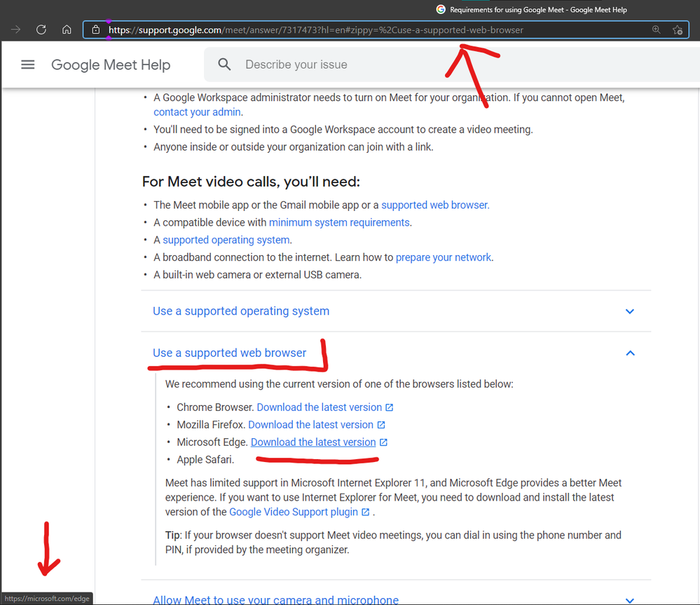Open the 'Google Video Support plugin' link
This screenshot has width=700, height=605.
[294, 512]
